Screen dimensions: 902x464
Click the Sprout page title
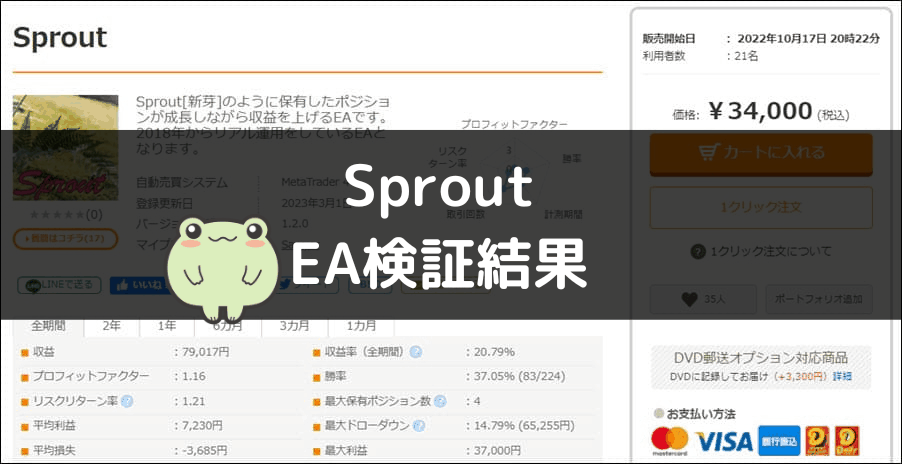pos(60,37)
